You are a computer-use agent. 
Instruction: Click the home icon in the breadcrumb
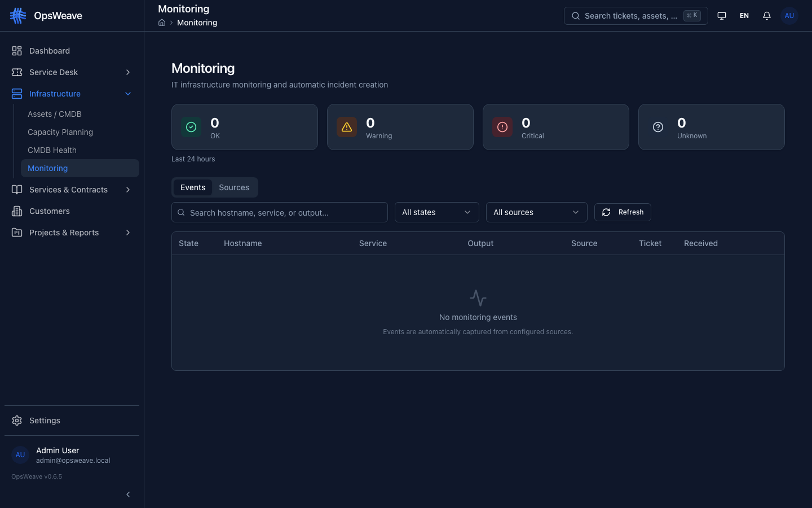point(162,23)
